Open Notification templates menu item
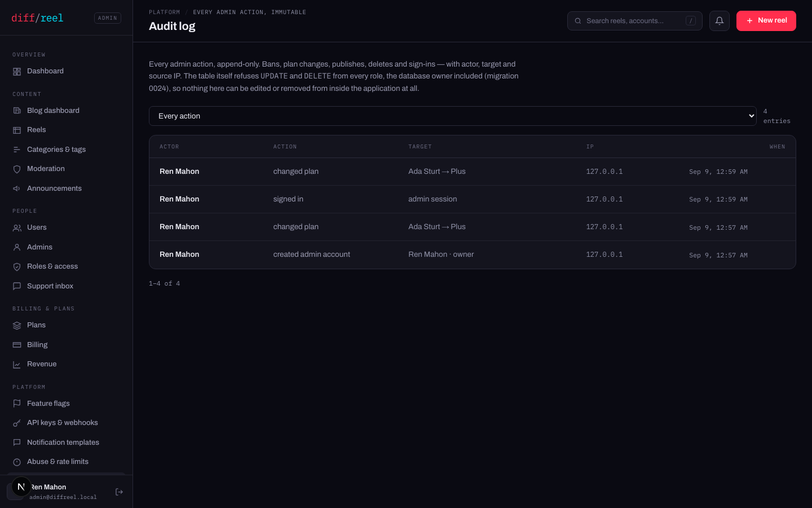The width and height of the screenshot is (812, 508). pyautogui.click(x=67, y=443)
